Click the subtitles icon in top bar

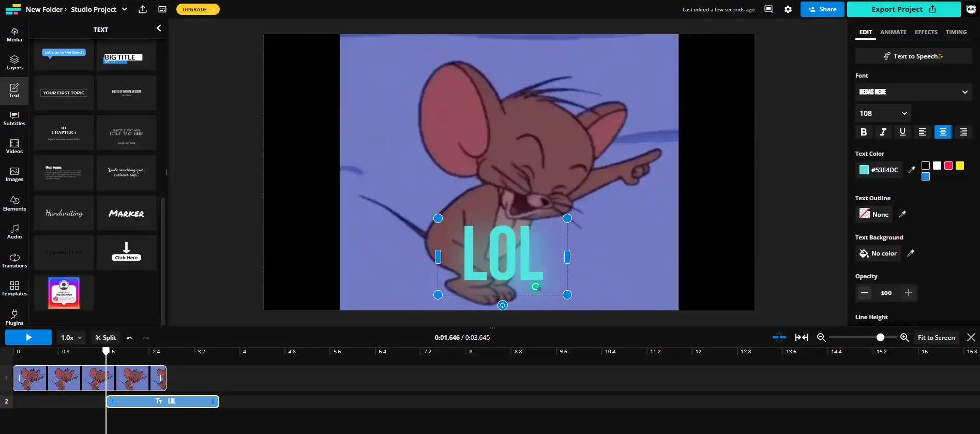[162, 9]
